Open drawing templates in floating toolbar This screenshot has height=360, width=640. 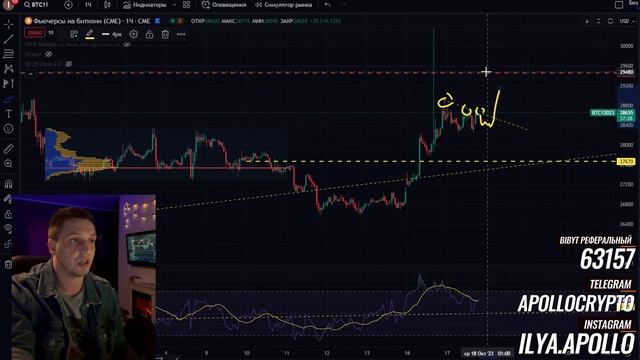tap(74, 34)
